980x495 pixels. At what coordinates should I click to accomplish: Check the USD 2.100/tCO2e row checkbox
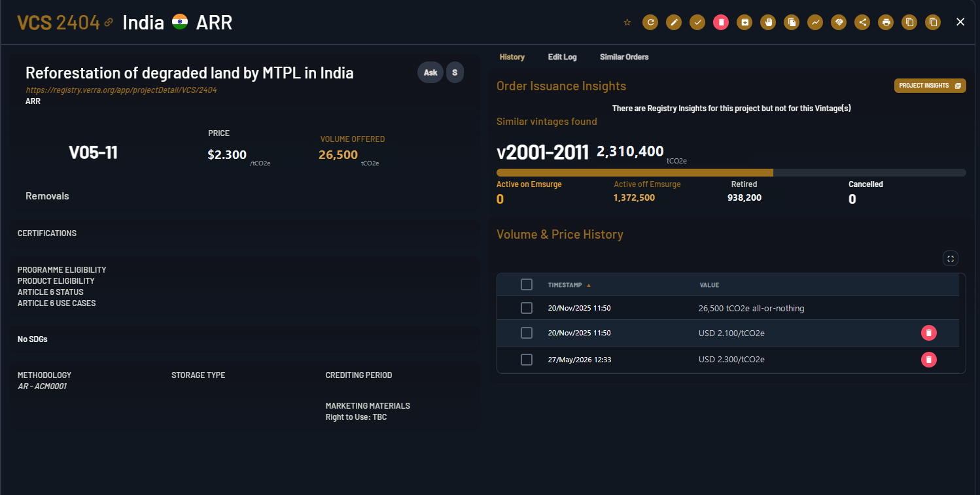tap(527, 333)
